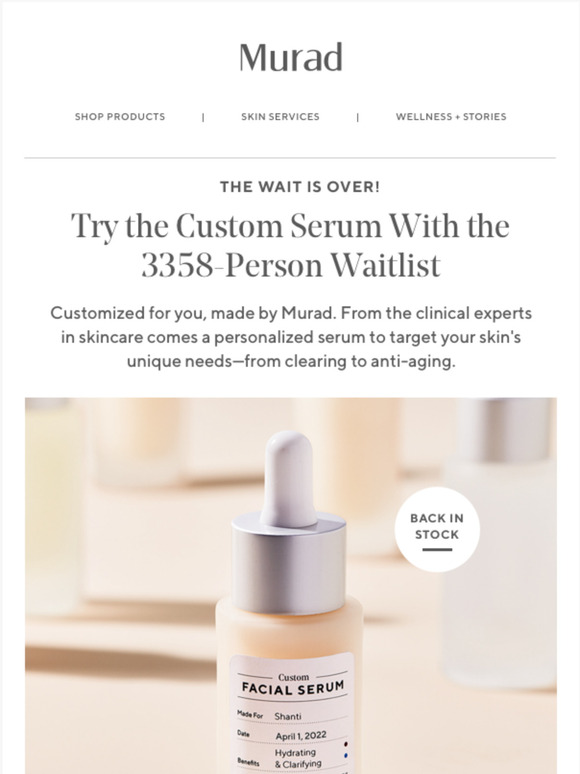Click the serum bottle product image
580x774 pixels.
(291, 585)
